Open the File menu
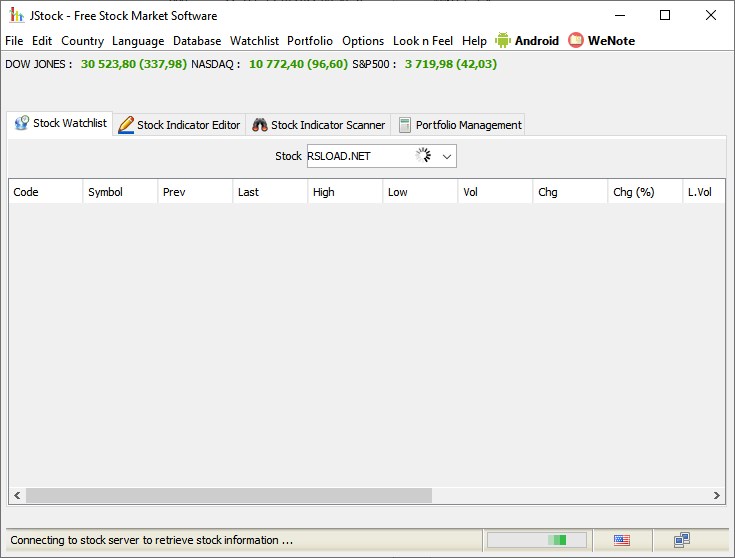This screenshot has height=558, width=735. [14, 41]
